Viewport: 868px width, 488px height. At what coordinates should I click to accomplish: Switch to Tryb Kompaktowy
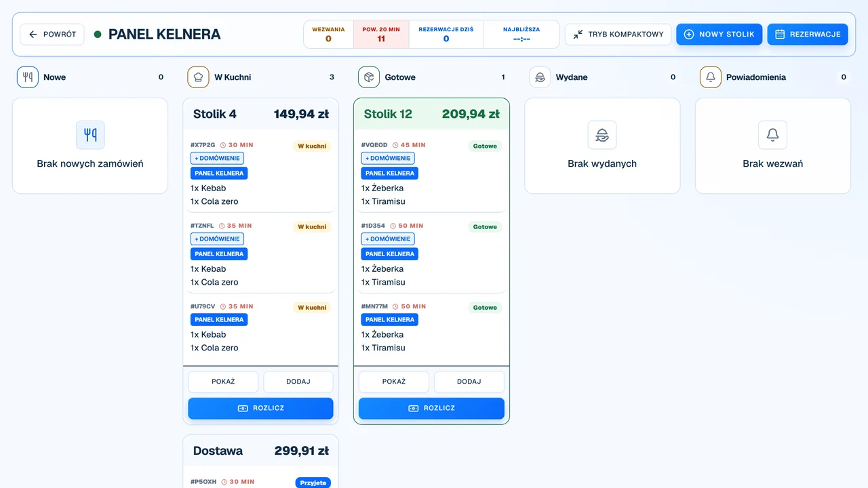coord(618,34)
